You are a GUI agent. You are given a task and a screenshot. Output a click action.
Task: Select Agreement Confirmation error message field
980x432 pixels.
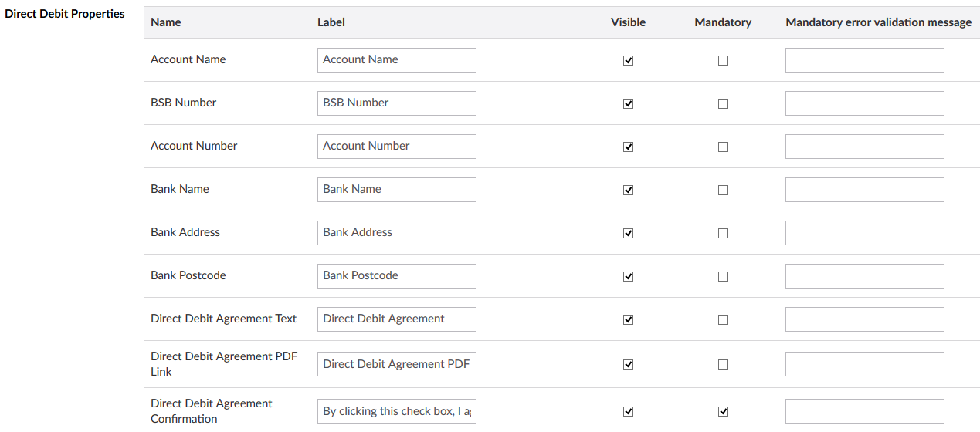[x=864, y=411]
